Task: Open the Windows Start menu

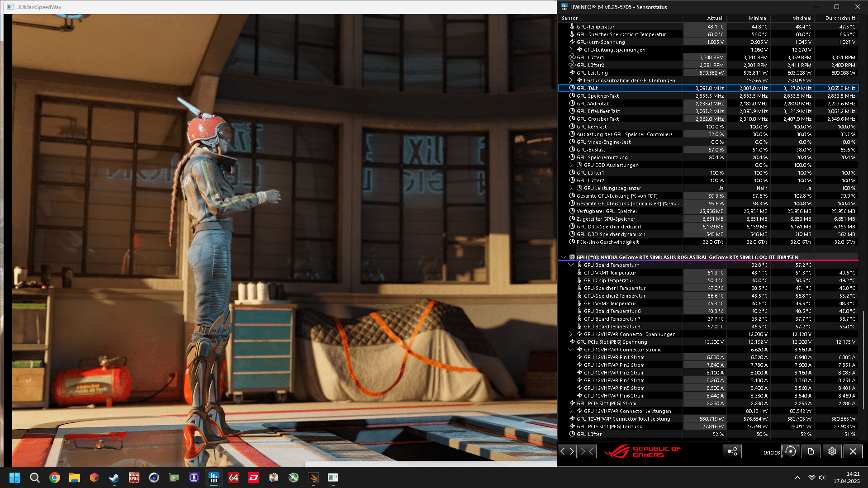Action: coord(14,478)
